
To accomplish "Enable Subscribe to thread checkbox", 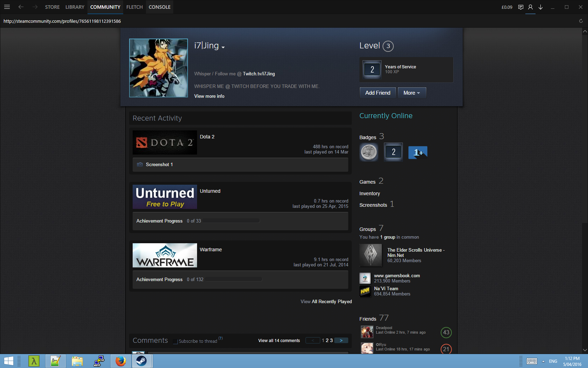I will 176,341.
